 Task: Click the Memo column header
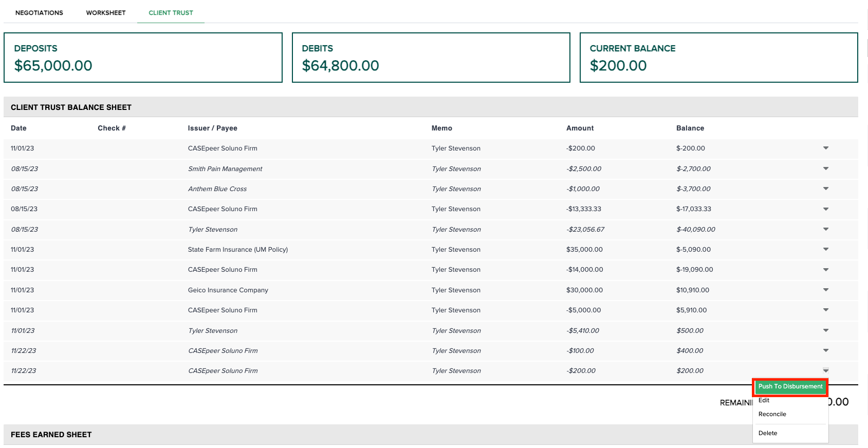coord(442,128)
